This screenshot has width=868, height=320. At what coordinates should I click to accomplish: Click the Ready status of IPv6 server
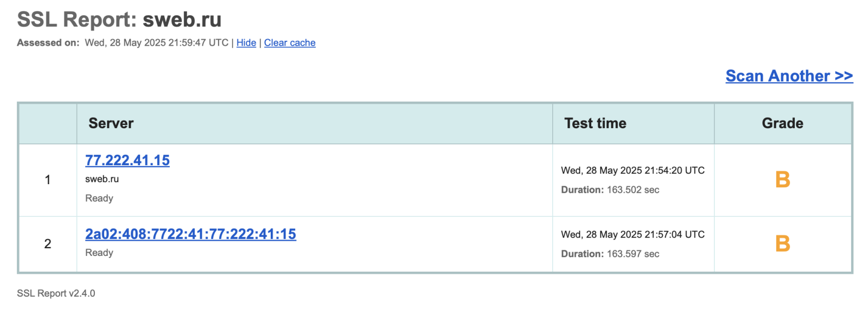pos(99,253)
